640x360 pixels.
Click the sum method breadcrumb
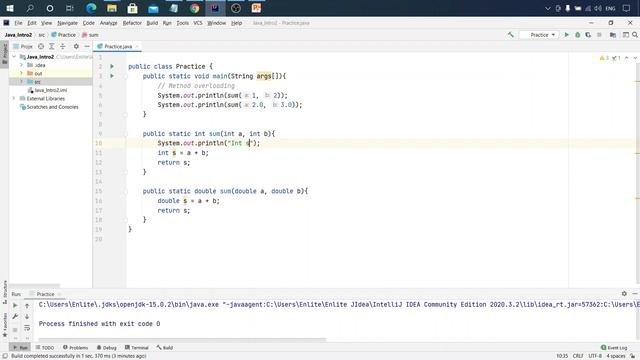pyautogui.click(x=91, y=35)
